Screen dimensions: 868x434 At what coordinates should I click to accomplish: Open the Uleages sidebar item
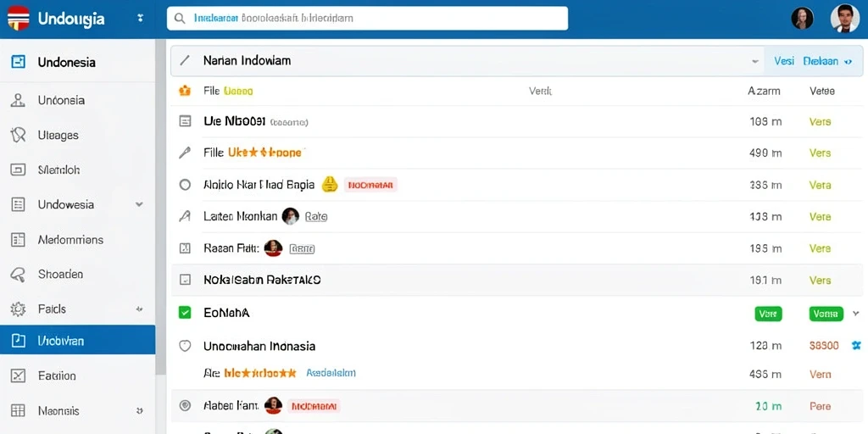pyautogui.click(x=77, y=135)
